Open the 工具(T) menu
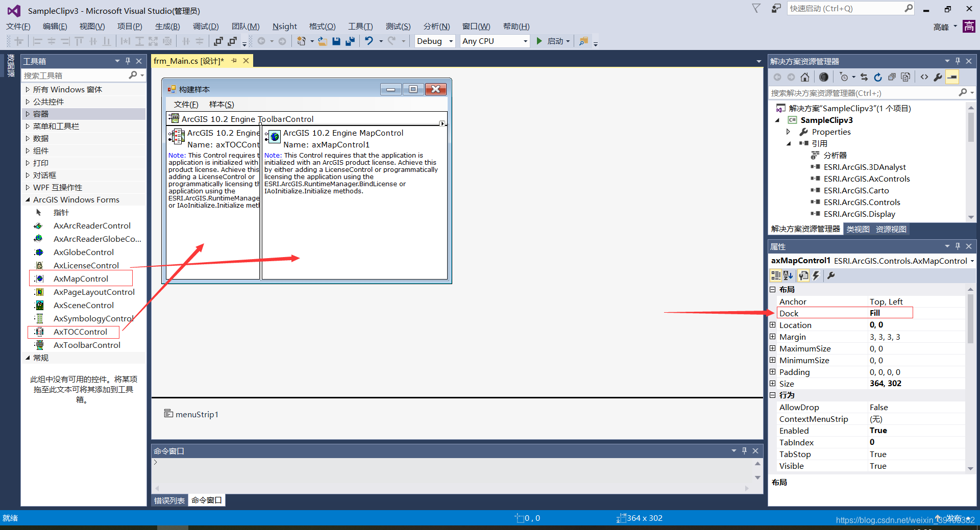980x530 pixels. pyautogui.click(x=360, y=27)
